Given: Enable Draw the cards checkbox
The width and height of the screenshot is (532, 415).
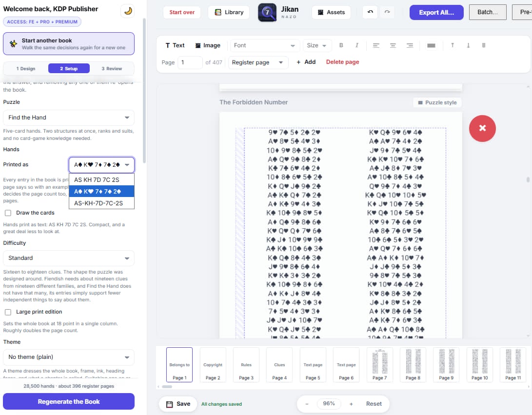Looking at the screenshot, I should point(8,213).
